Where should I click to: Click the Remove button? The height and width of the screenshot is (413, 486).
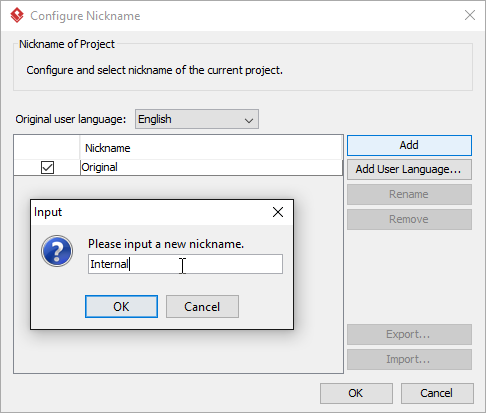click(409, 219)
